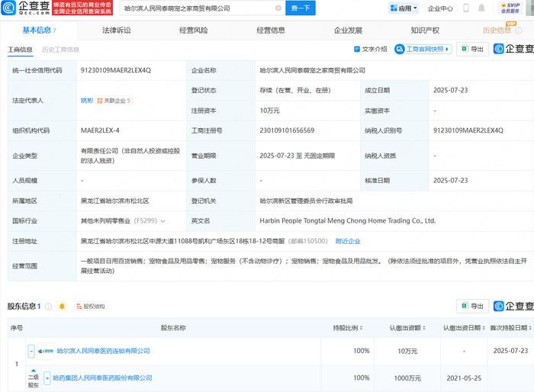Clear the search box with the X icon
534x392 pixels.
[278, 8]
